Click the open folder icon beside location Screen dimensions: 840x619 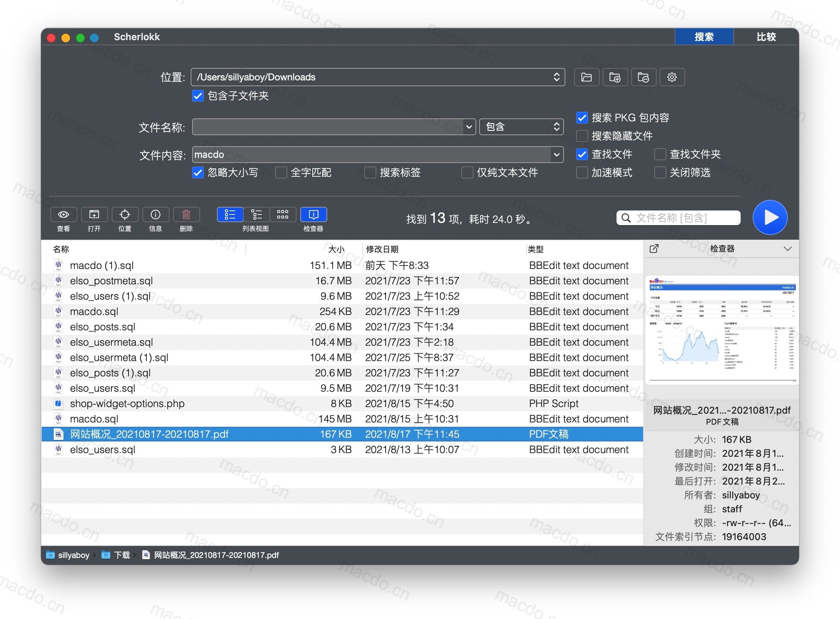click(587, 77)
